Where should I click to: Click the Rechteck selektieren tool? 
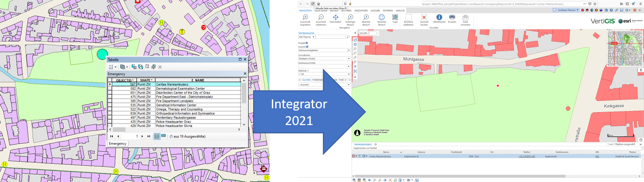[408, 18]
